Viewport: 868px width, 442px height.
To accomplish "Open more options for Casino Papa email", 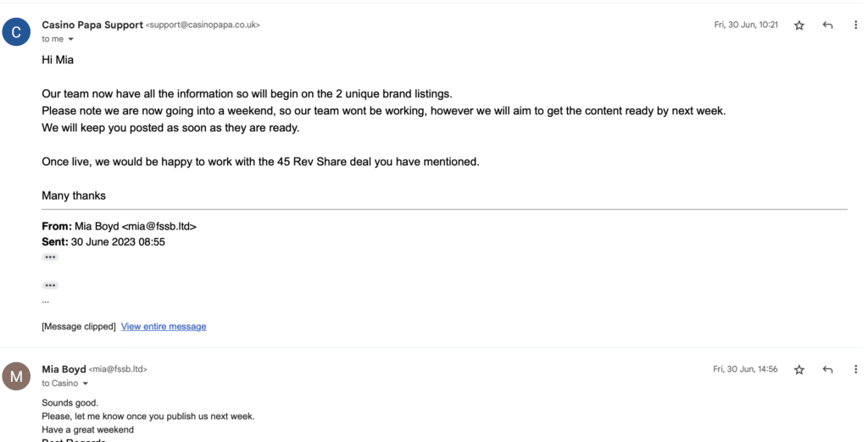I will (856, 25).
